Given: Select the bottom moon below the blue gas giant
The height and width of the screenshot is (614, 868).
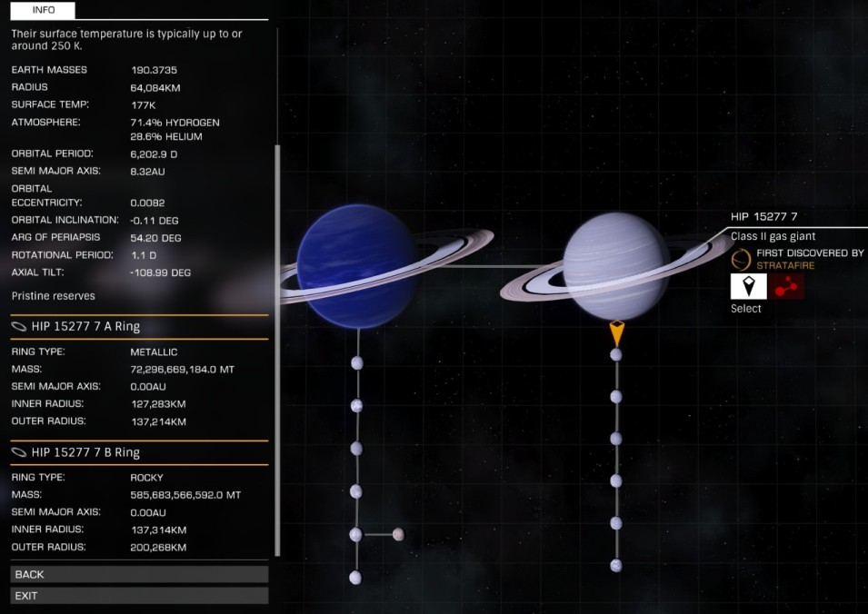Looking at the screenshot, I should coord(355,578).
